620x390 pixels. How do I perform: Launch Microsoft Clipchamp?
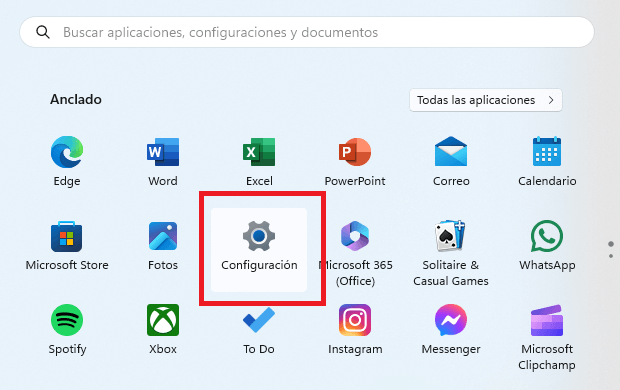pyautogui.click(x=547, y=320)
